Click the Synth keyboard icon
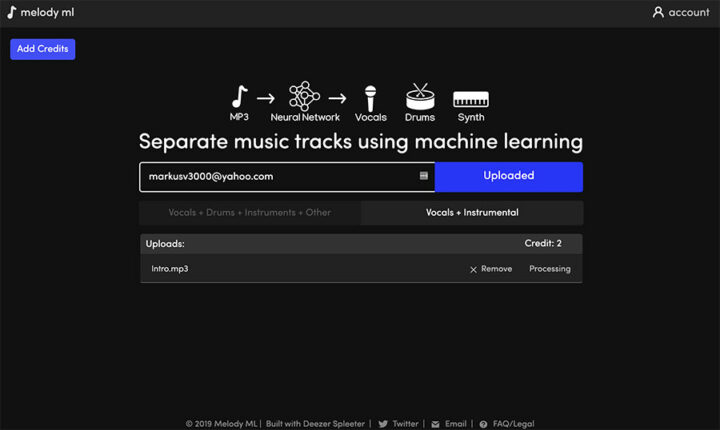Viewport: 720px width, 430px height. [x=470, y=100]
